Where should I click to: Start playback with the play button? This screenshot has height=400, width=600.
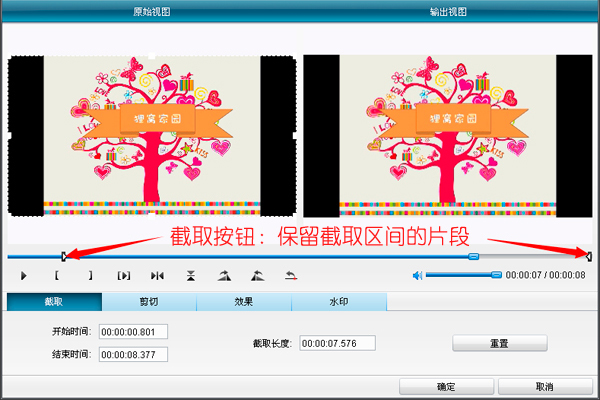pyautogui.click(x=23, y=276)
